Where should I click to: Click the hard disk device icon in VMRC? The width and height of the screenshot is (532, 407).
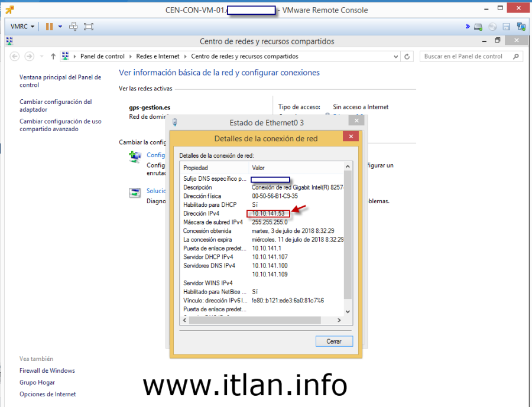coord(478,27)
